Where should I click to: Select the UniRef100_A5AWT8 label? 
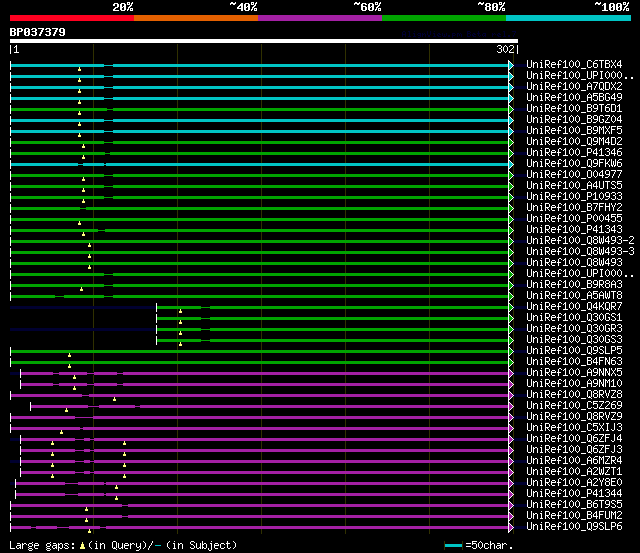pos(574,295)
